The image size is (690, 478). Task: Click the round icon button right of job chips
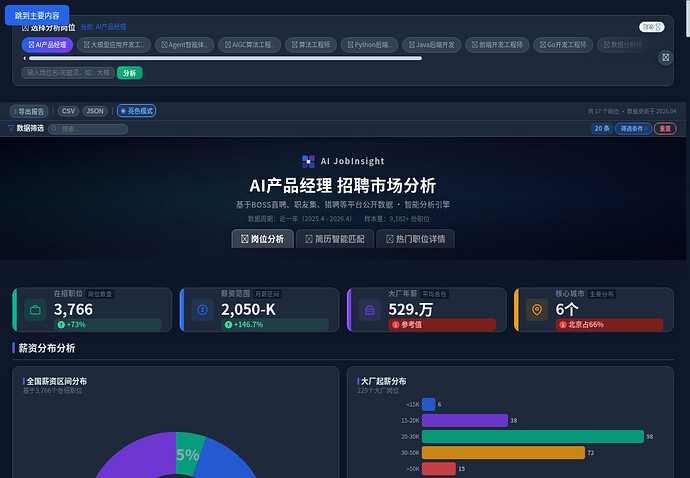click(x=665, y=58)
